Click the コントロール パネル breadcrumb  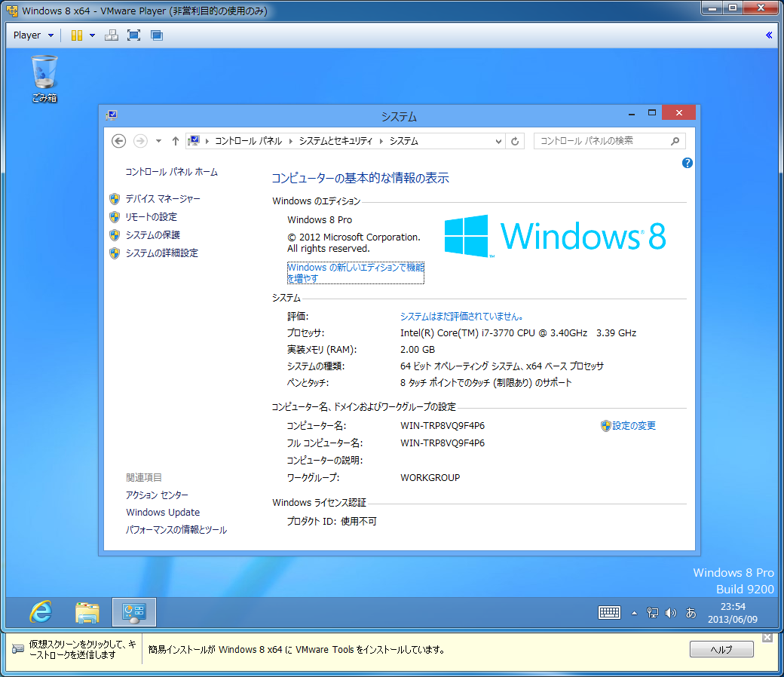(248, 141)
